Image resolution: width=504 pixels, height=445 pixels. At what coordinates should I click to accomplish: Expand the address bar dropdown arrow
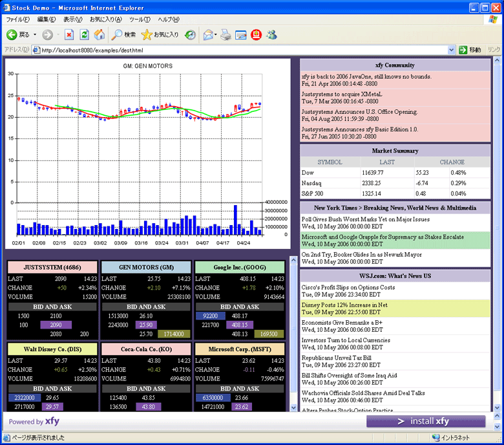[451, 50]
